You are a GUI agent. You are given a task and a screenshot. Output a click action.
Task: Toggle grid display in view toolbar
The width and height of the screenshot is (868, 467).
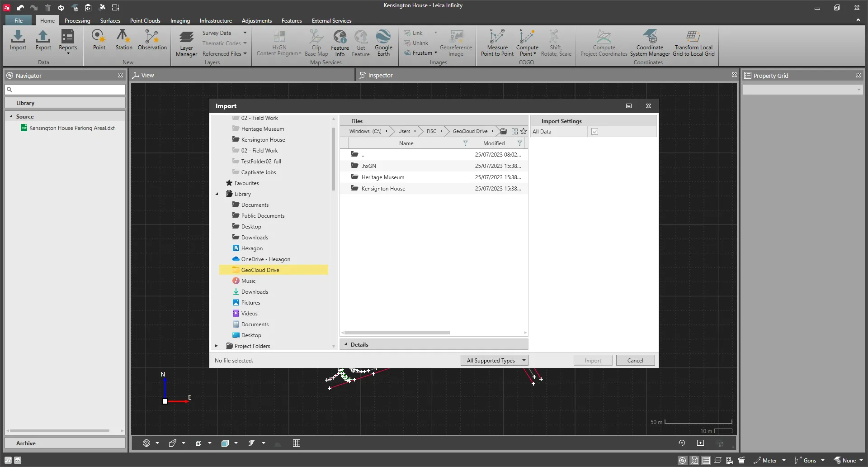click(297, 443)
